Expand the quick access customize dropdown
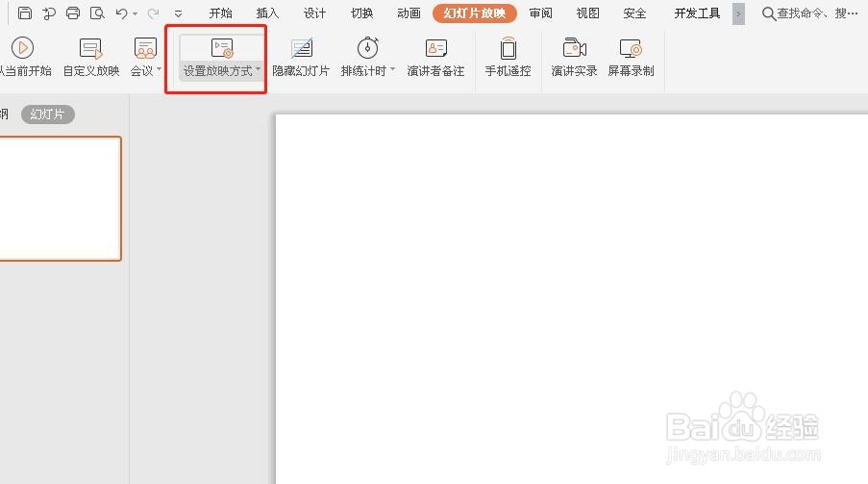868x484 pixels. [178, 13]
